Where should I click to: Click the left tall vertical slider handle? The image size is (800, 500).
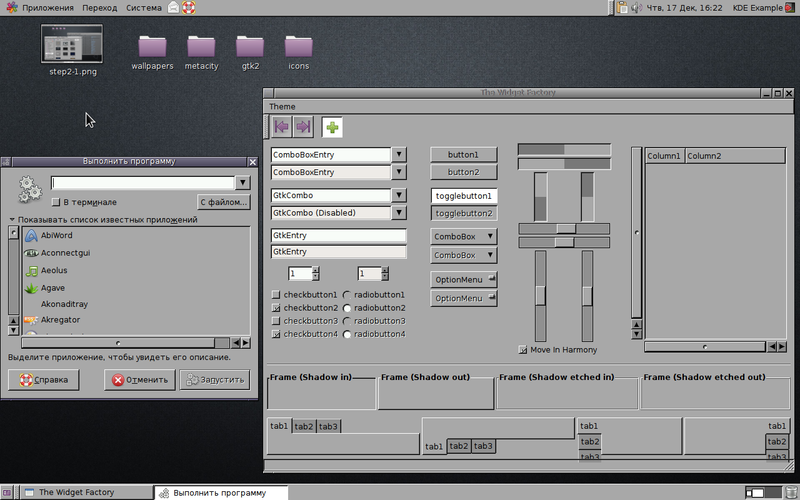[x=540, y=295]
